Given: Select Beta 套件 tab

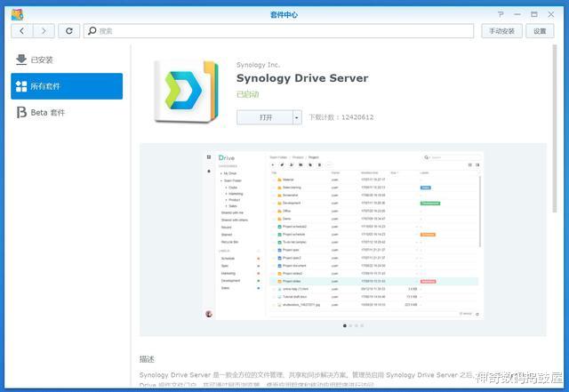Looking at the screenshot, I should pos(67,112).
